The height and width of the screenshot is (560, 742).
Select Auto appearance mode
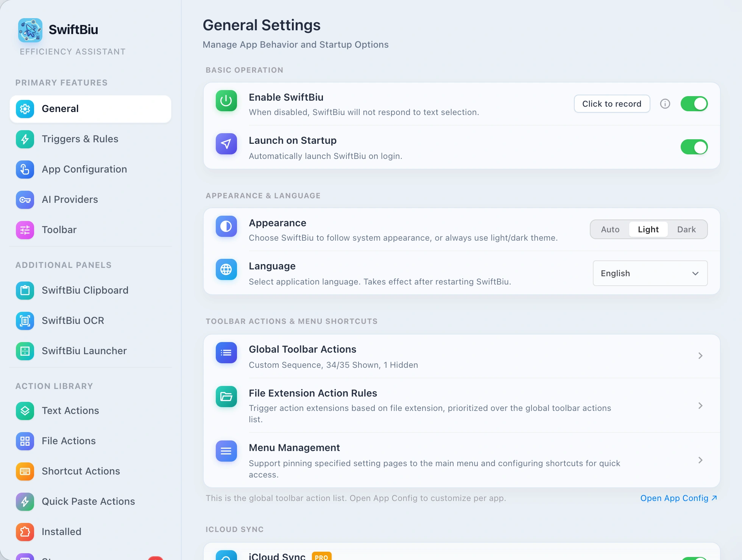click(x=610, y=229)
